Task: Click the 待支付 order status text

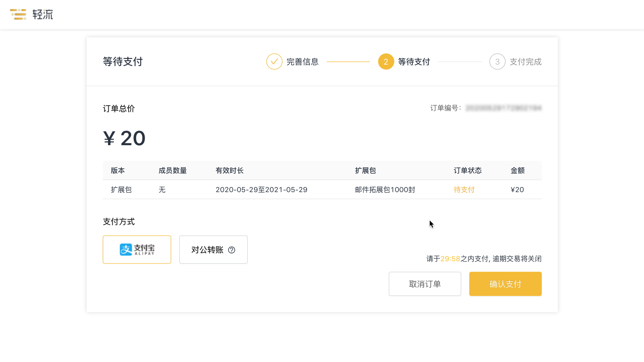Action: click(464, 190)
